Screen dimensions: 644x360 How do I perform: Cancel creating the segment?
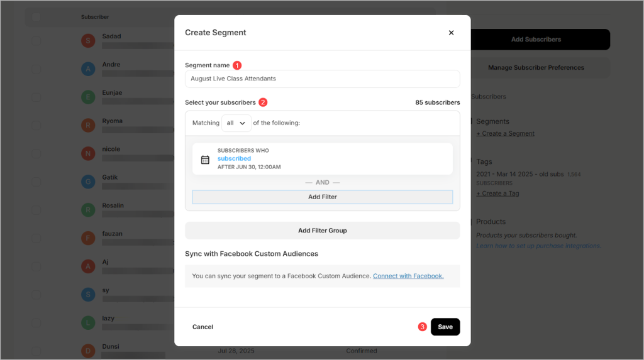tap(203, 327)
